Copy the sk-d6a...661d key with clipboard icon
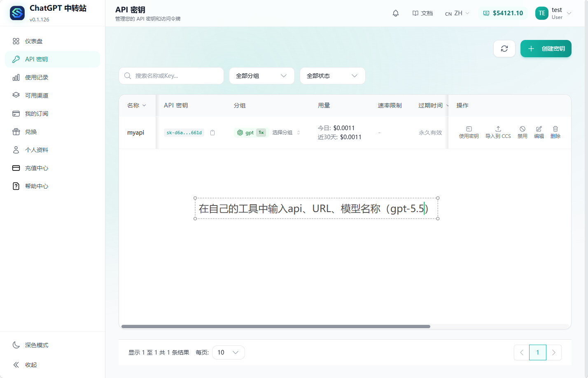 click(x=212, y=133)
